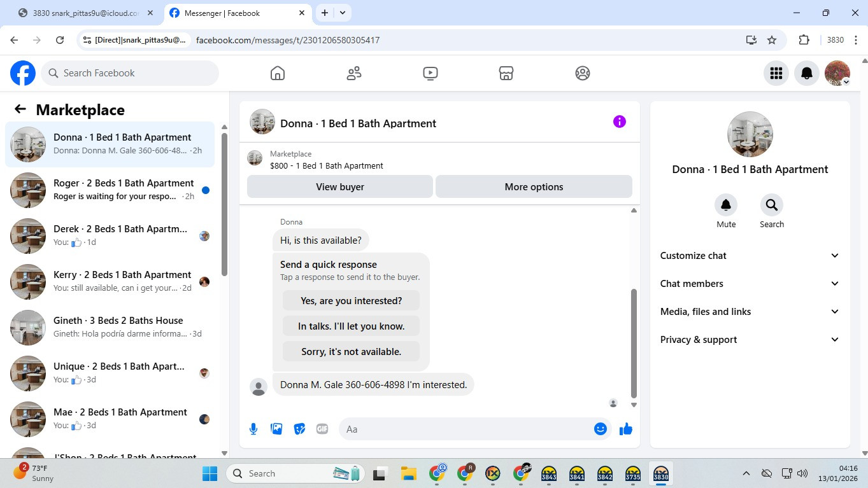Viewport: 868px width, 488px height.
Task: Open File Explorer from taskbar
Action: coord(408,473)
